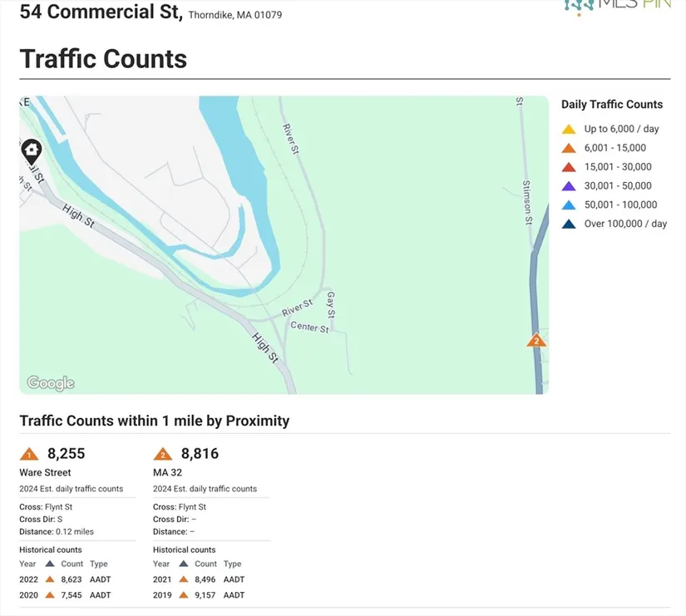Click the orange triangle in the 2022 count row
The height and width of the screenshot is (616, 686).
coord(49,579)
